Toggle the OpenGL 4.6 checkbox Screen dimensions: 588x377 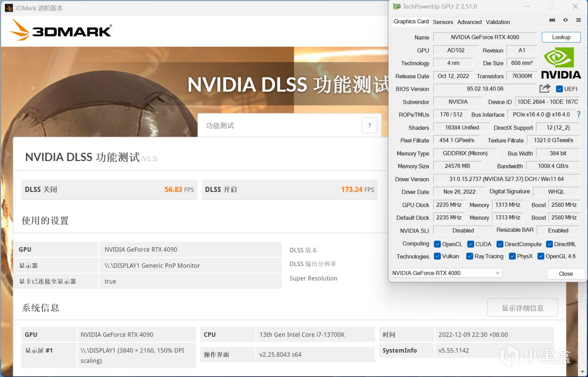coord(541,256)
